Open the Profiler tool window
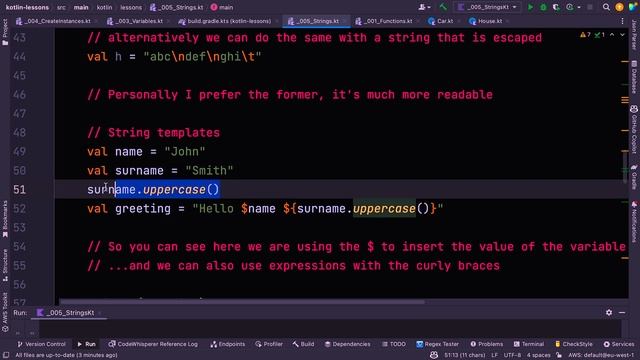The image size is (640, 360). click(x=269, y=344)
